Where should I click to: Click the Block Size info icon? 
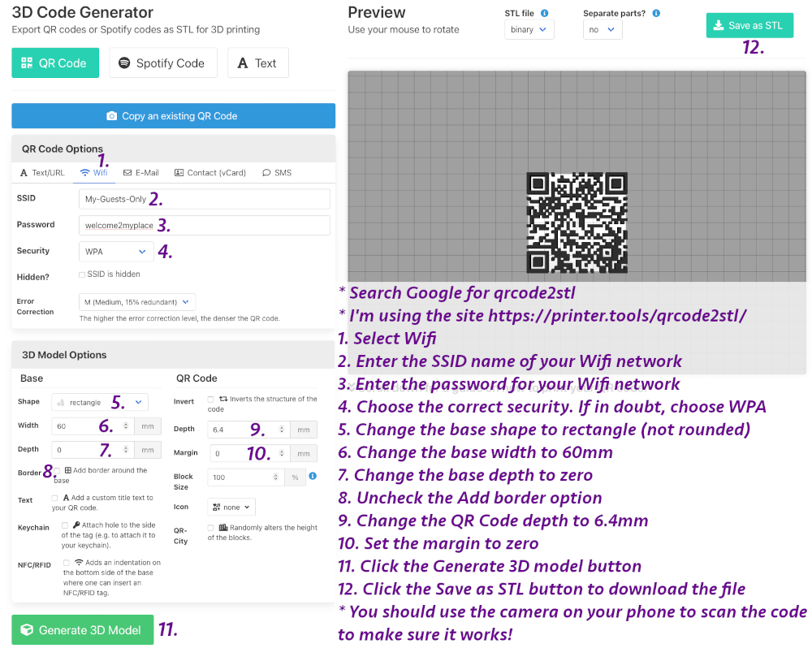click(x=313, y=476)
